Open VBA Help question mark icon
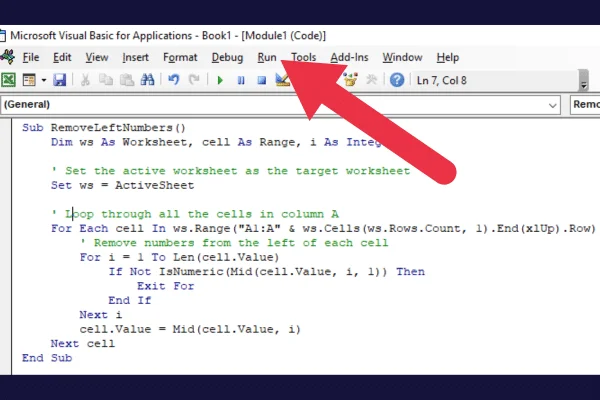The width and height of the screenshot is (600, 400). (x=397, y=80)
